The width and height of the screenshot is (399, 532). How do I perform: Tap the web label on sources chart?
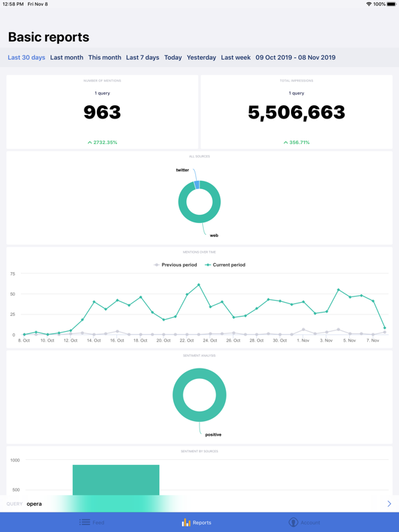pos(214,236)
